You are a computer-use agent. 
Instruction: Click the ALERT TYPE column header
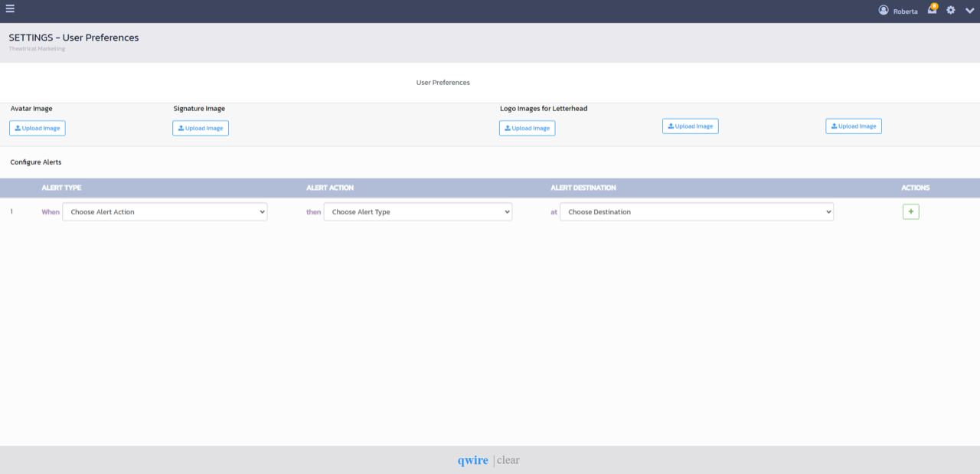click(61, 188)
